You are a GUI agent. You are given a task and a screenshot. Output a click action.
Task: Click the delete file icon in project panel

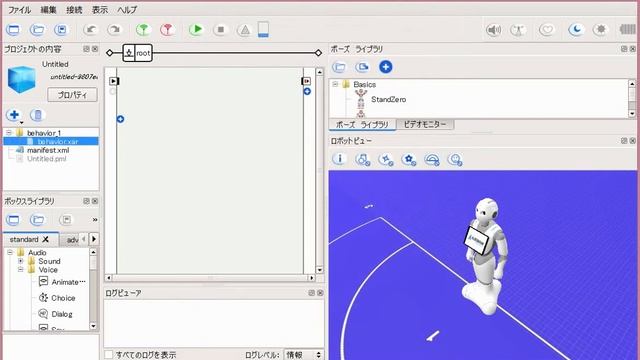coord(37,115)
